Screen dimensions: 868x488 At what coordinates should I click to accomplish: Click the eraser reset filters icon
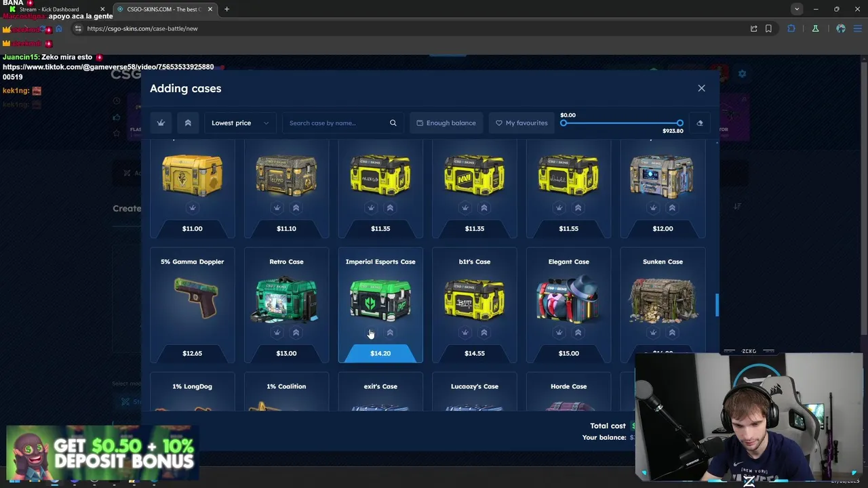[699, 123]
